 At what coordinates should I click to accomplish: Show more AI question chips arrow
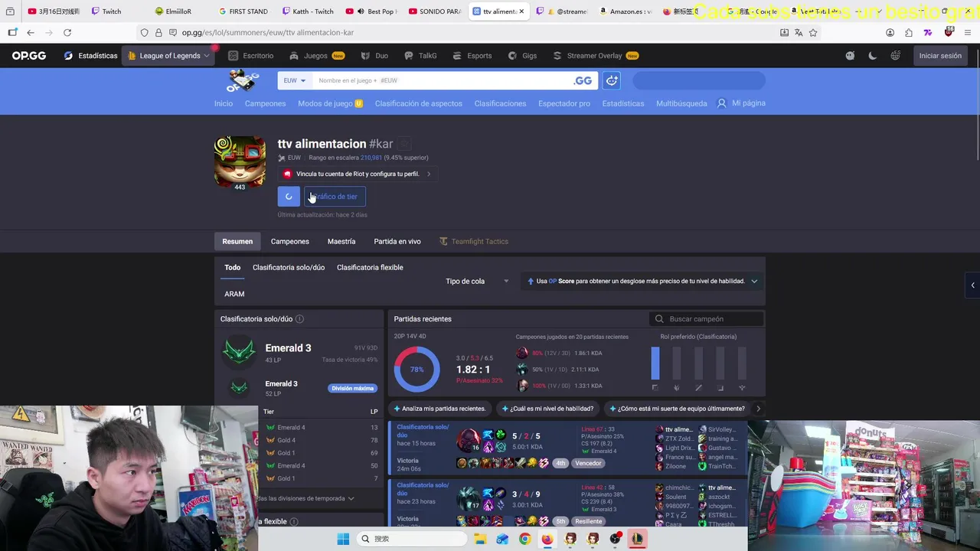(x=758, y=409)
